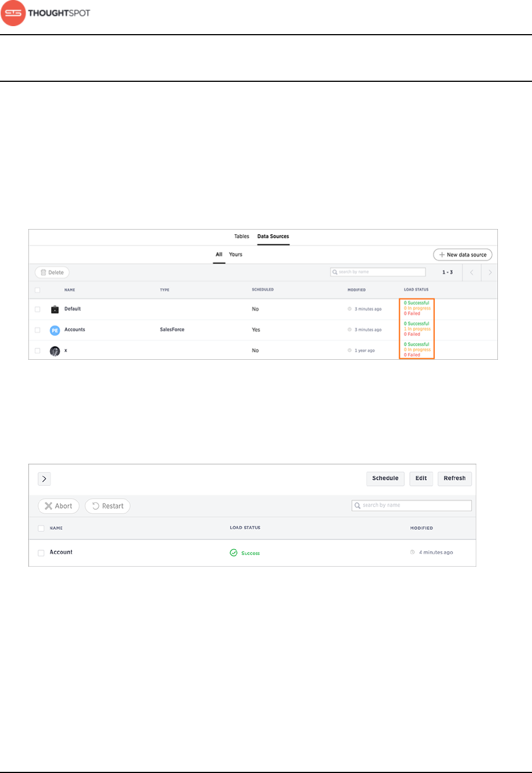Check the Default data source checkbox
The height and width of the screenshot is (773, 532).
coord(38,309)
